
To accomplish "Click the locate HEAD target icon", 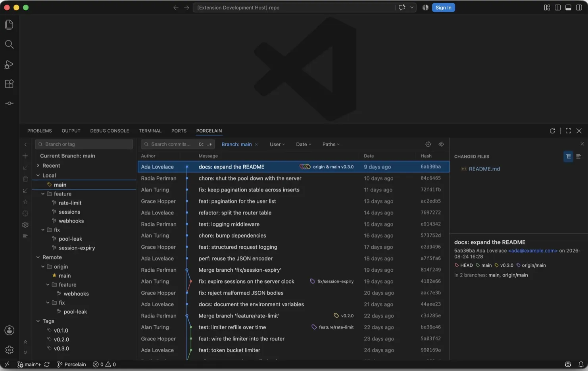I will [x=428, y=144].
